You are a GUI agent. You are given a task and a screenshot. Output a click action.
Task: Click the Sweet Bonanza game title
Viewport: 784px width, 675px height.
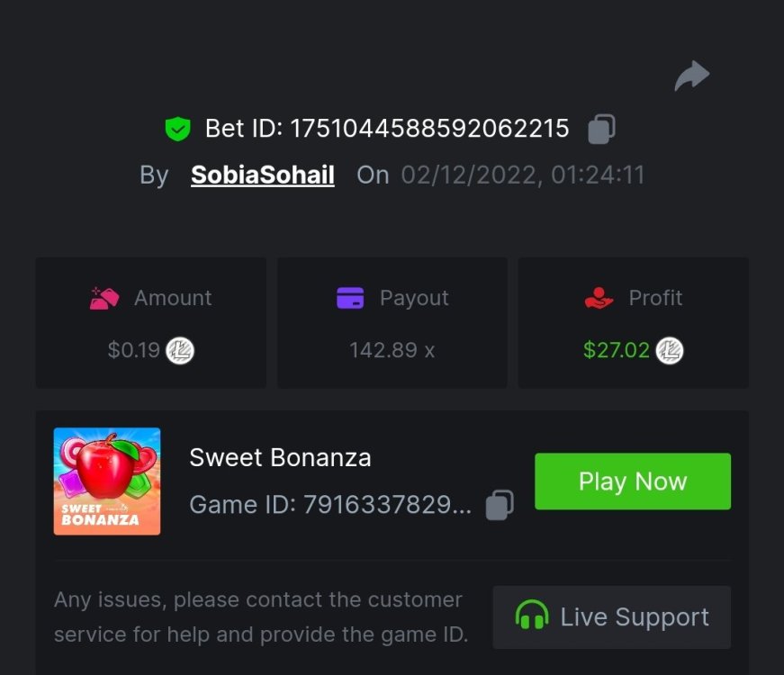click(280, 457)
